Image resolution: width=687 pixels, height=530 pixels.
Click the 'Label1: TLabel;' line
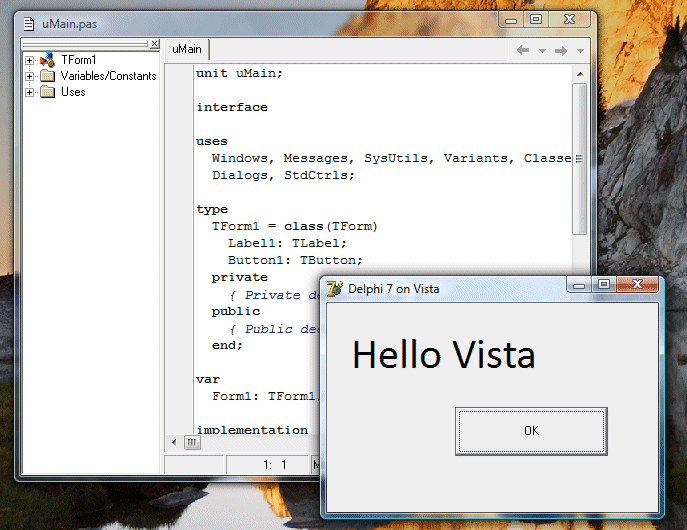[287, 243]
